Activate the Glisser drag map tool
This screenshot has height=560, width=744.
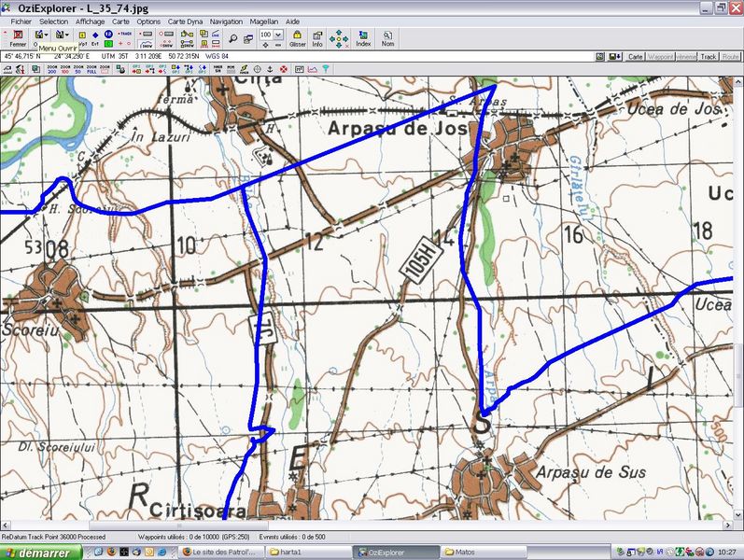[297, 37]
